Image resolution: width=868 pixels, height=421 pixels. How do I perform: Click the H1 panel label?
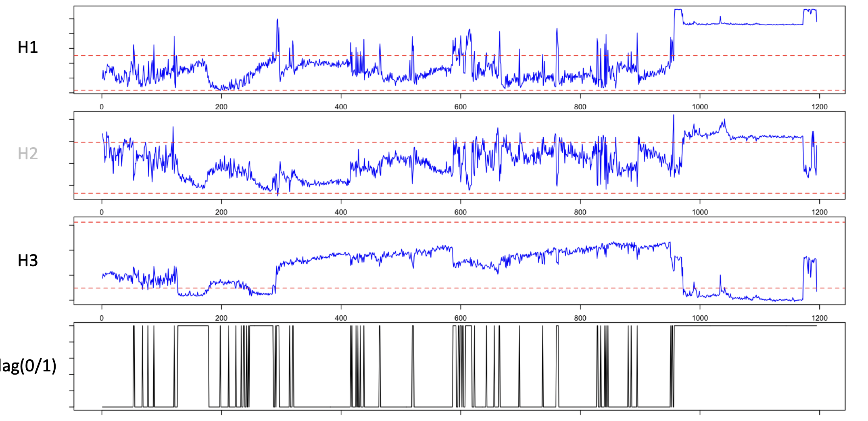tap(28, 48)
